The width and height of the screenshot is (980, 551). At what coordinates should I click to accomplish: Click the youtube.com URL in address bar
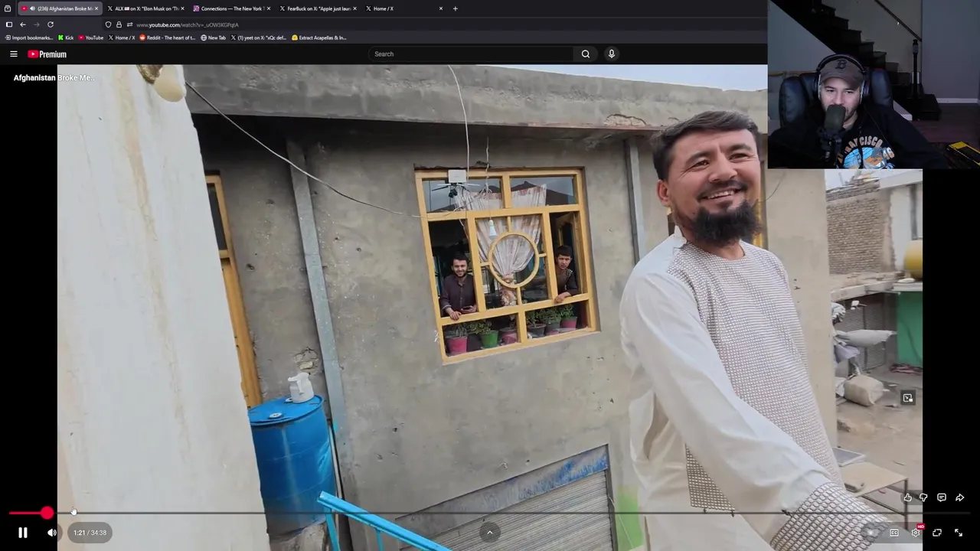[188, 24]
